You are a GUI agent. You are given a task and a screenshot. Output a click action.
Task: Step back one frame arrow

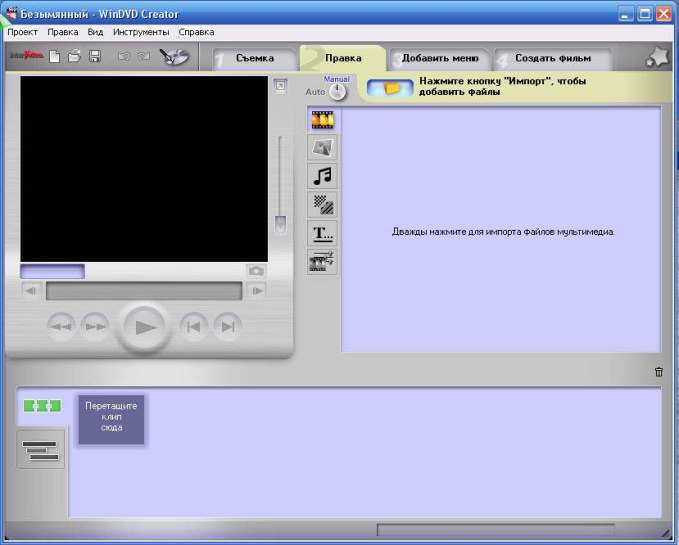[31, 291]
